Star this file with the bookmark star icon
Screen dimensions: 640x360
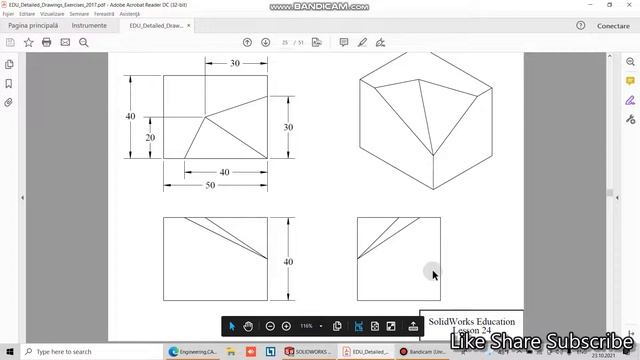coord(29,42)
